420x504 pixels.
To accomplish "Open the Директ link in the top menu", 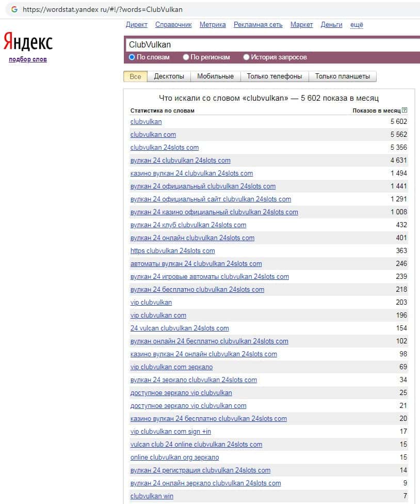I will tap(136, 25).
